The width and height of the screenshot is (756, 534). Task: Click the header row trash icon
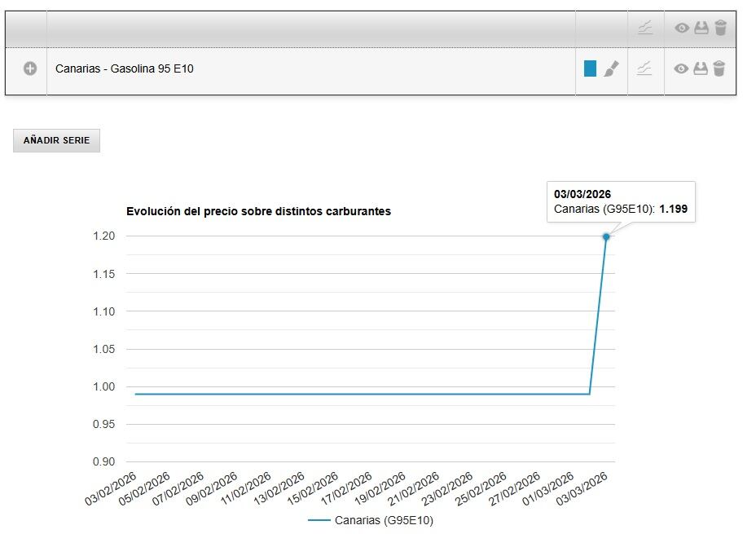[x=720, y=29]
